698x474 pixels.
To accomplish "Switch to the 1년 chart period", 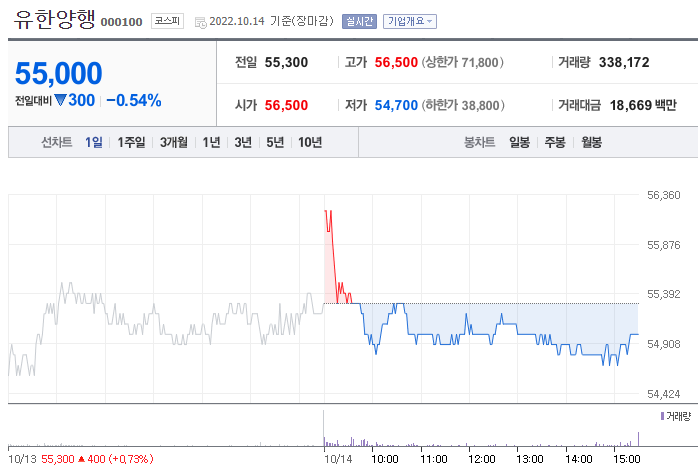I will [x=211, y=142].
